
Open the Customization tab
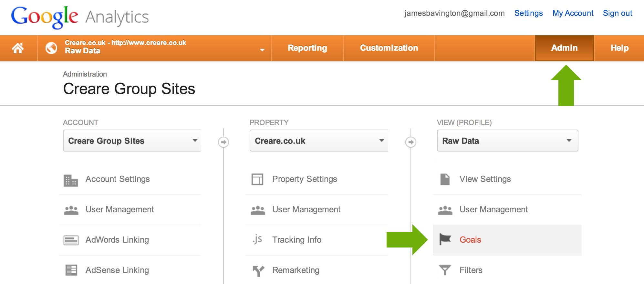click(389, 48)
